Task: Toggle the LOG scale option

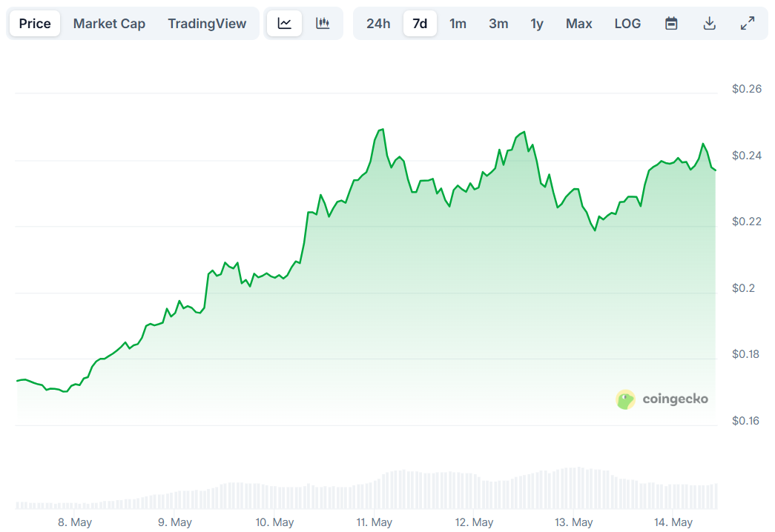Action: 627,23
